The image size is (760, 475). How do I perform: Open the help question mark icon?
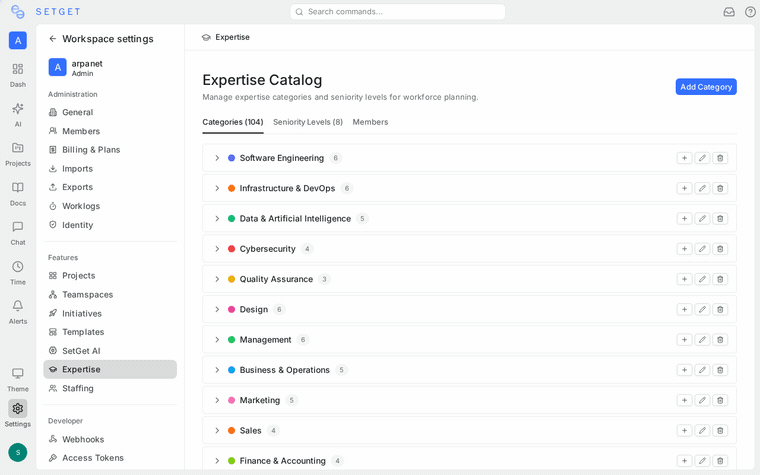pos(750,12)
